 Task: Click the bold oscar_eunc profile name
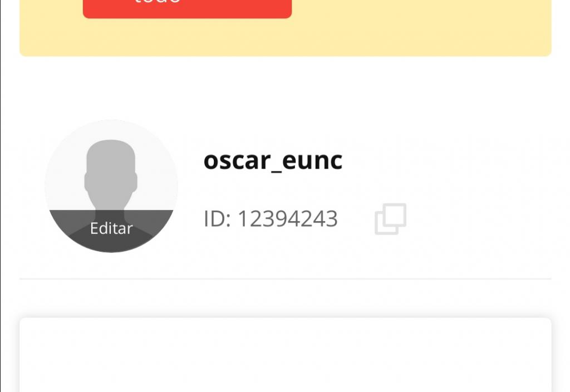(x=273, y=161)
